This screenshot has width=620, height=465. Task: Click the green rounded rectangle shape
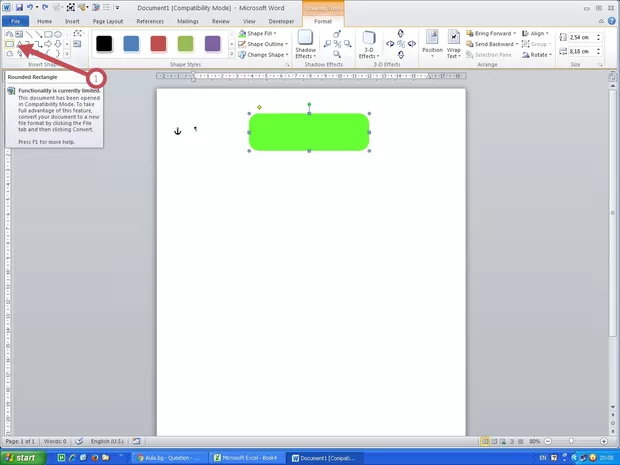coord(309,132)
